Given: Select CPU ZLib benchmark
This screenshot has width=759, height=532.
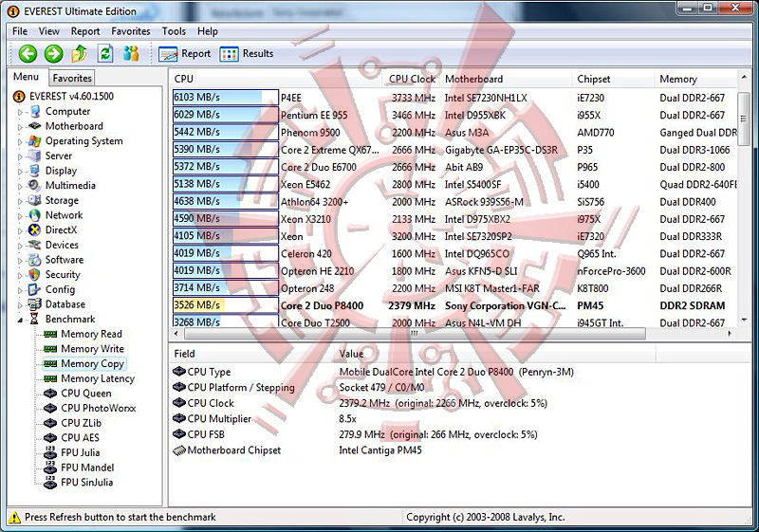Looking at the screenshot, I should coord(81,423).
